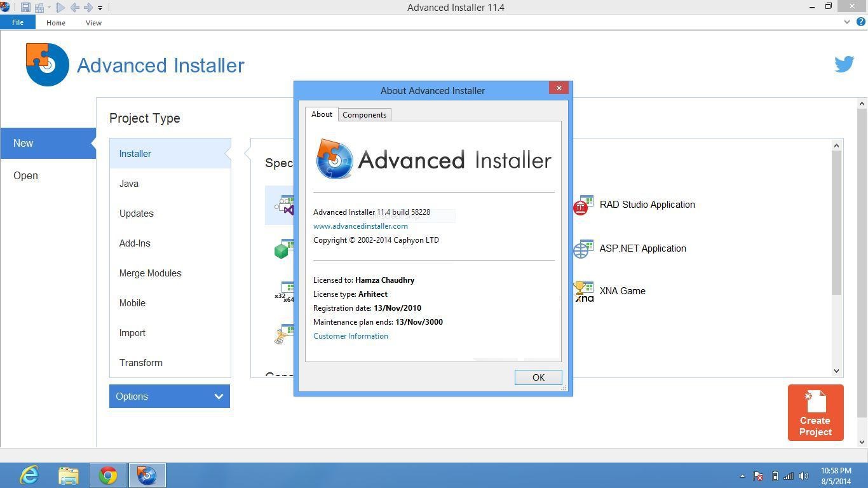Open the Customer Information link
This screenshot has height=488, width=868.
tap(351, 336)
